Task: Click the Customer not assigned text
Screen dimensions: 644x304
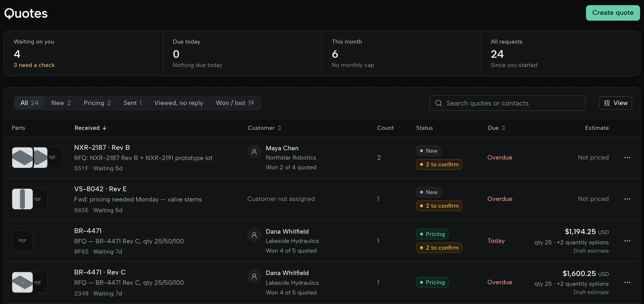Action: (281, 199)
